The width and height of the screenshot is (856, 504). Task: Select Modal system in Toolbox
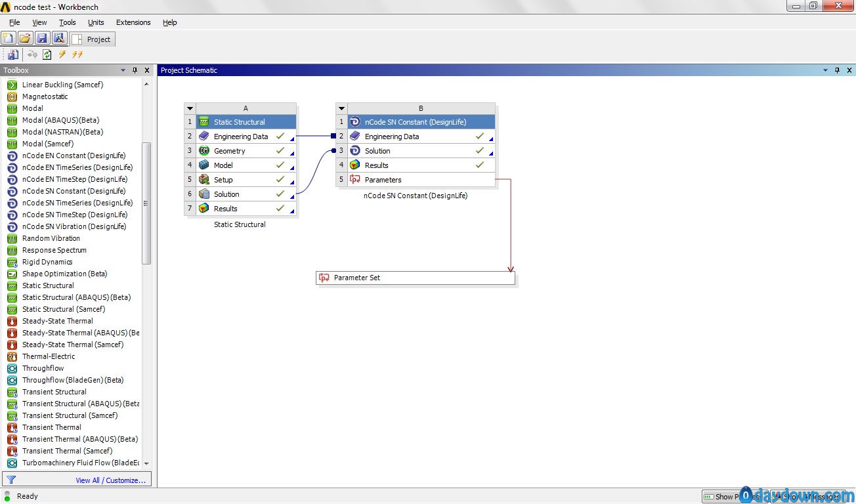(x=33, y=108)
